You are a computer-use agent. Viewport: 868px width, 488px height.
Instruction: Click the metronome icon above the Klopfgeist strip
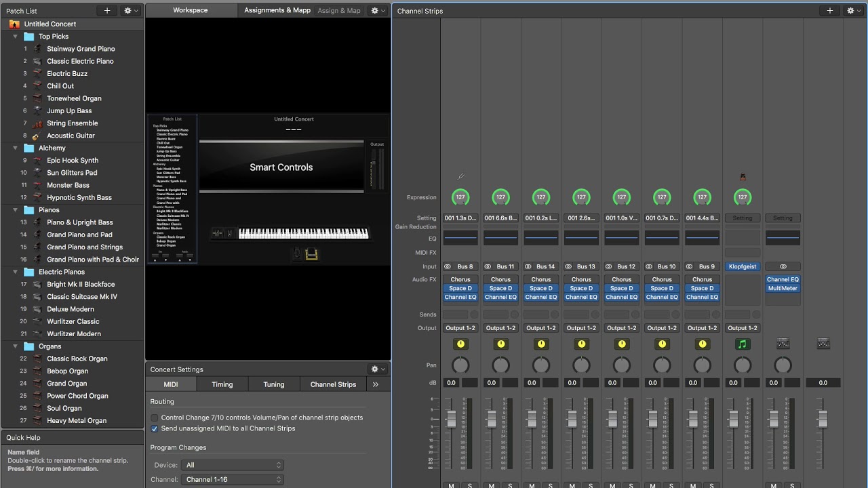[x=743, y=177]
